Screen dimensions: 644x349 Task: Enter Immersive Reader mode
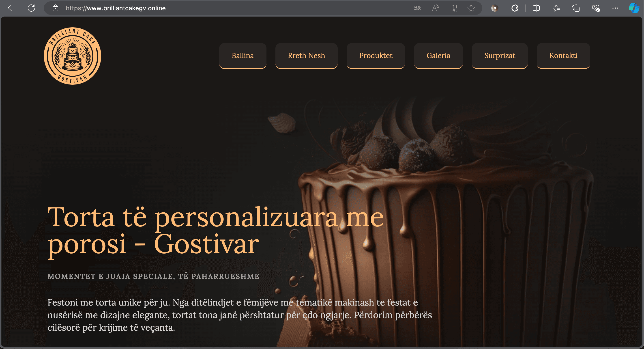[x=453, y=8]
